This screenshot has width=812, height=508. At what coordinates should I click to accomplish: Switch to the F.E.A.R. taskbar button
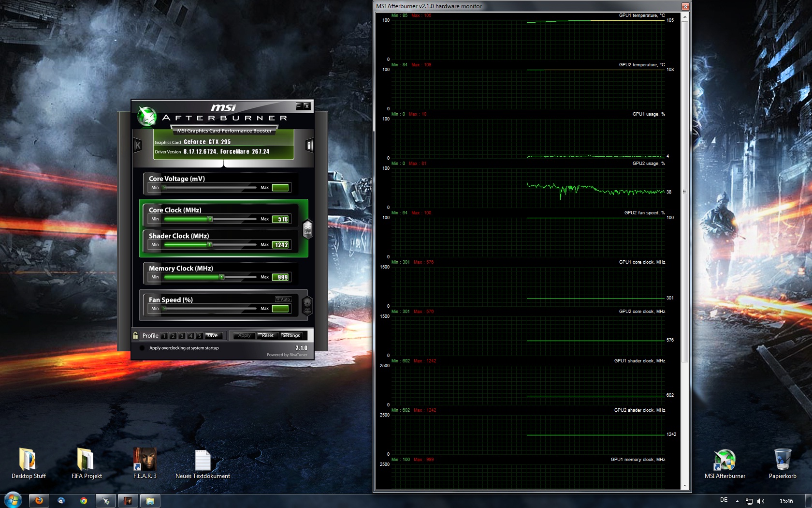coord(128,501)
